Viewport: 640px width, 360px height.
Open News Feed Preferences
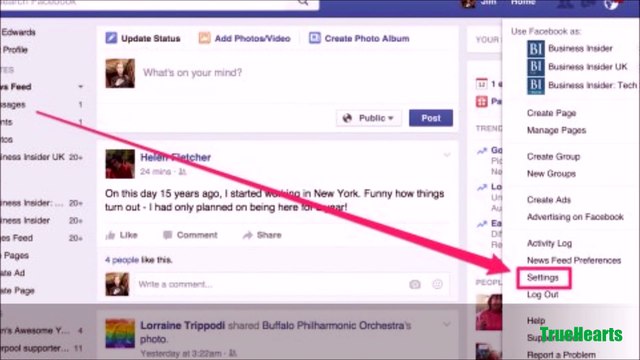point(574,260)
